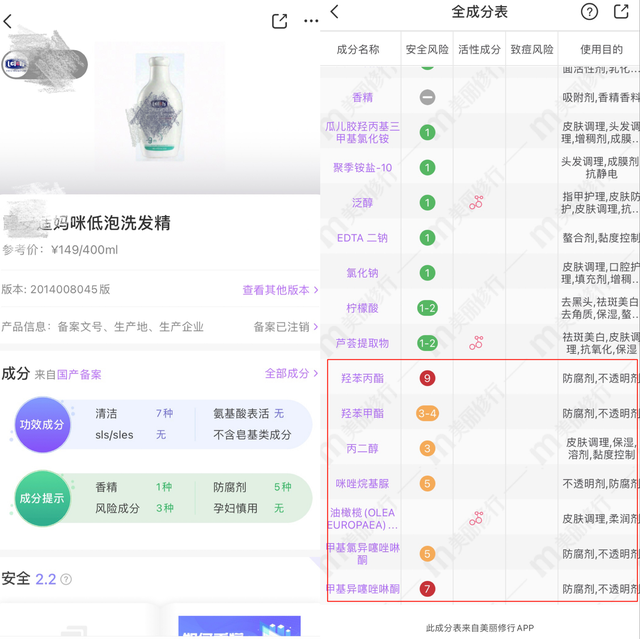Open ingredient 甲基异噻唑啉酮
The width and height of the screenshot is (640, 639).
[x=362, y=589]
